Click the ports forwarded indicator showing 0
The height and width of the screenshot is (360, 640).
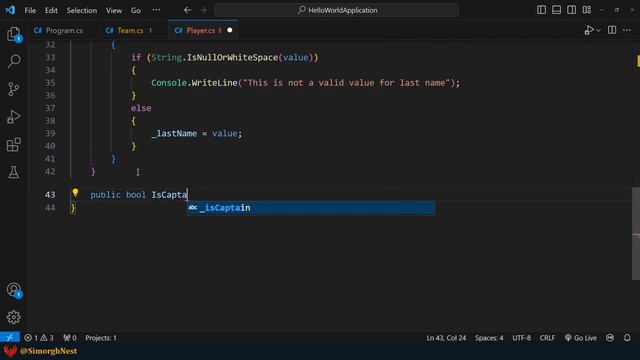[x=70, y=338]
